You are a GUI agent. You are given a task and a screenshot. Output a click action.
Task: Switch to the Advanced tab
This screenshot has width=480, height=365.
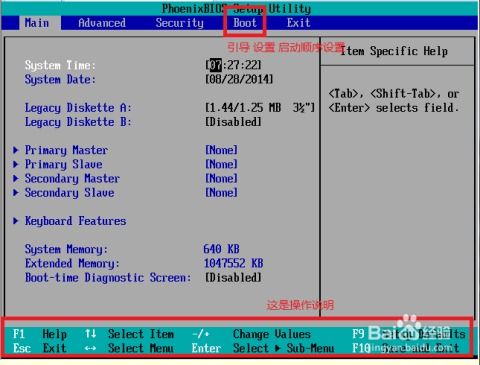point(102,23)
